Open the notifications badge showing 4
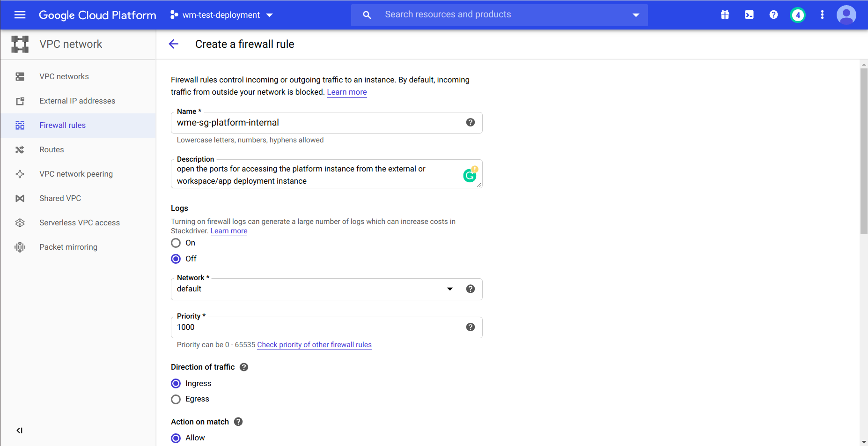This screenshot has width=868, height=446. click(798, 15)
